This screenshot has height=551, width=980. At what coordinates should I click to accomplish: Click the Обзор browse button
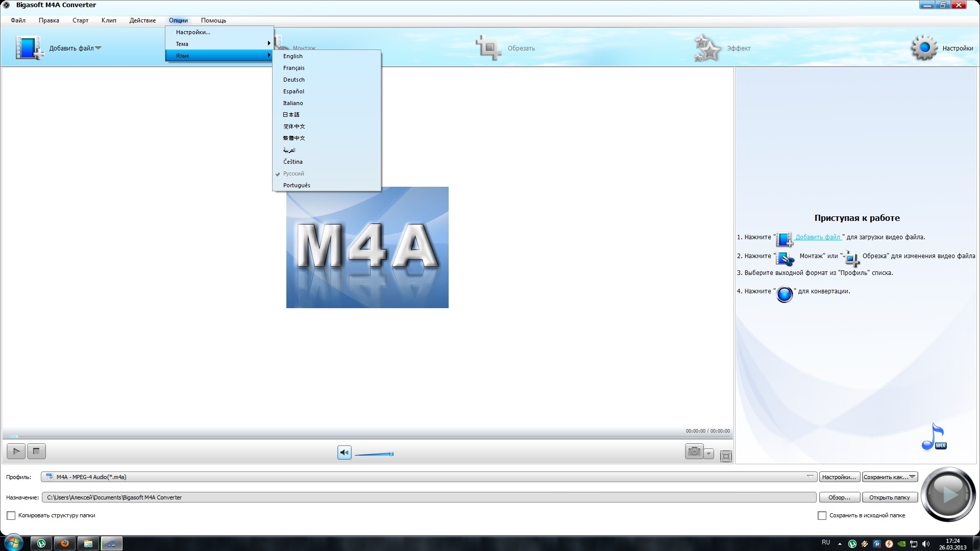pos(839,497)
